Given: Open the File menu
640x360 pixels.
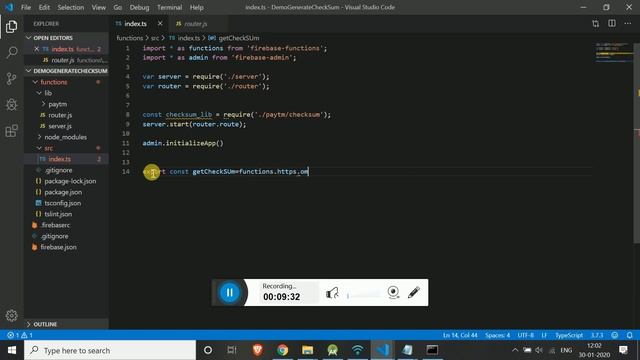Looking at the screenshot, I should point(26,7).
